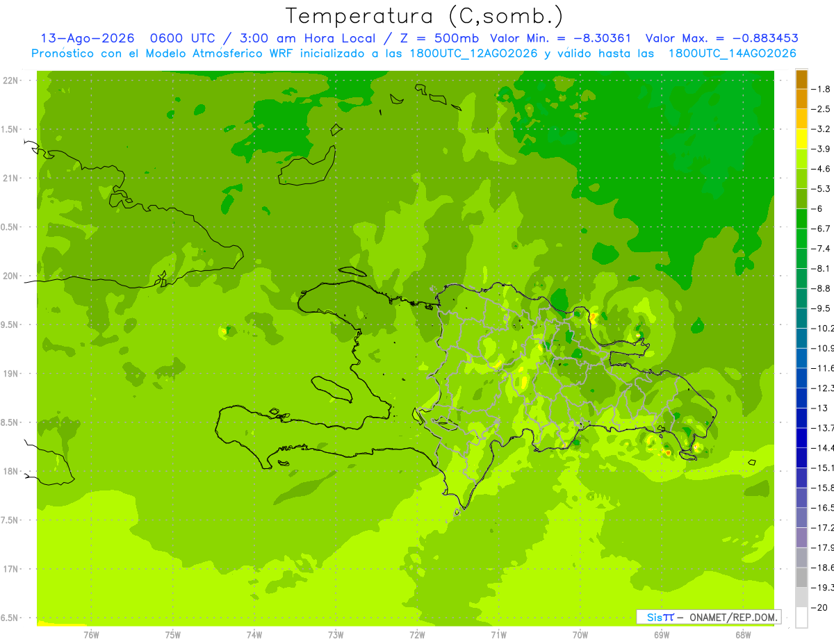
Task: Click the dark orange top legend swatch
Action: pos(801,79)
